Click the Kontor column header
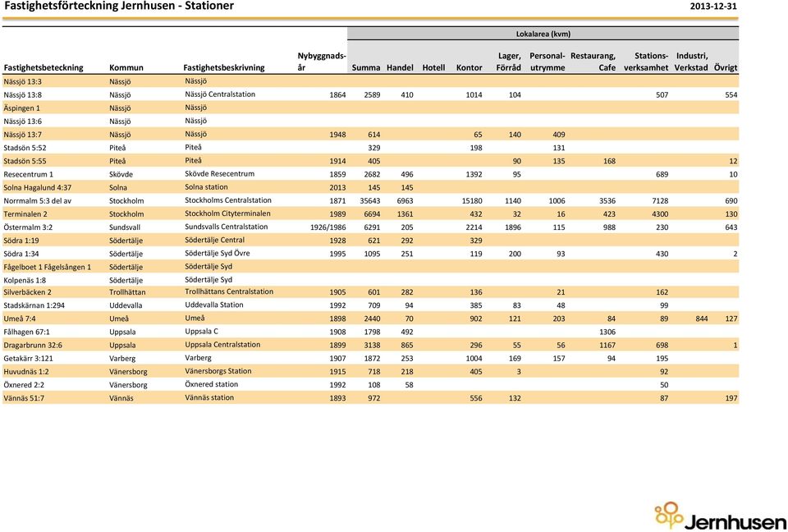Image resolution: width=788 pixels, height=532 pixels. click(x=469, y=67)
